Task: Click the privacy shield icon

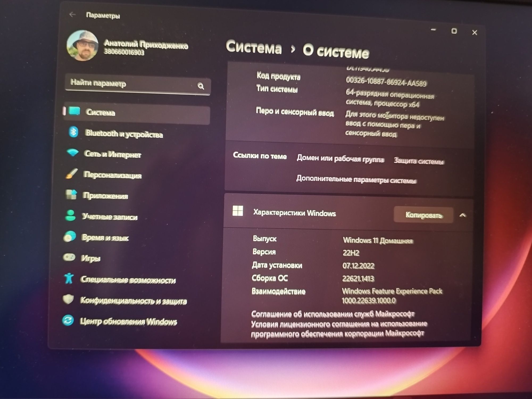Action: click(68, 299)
